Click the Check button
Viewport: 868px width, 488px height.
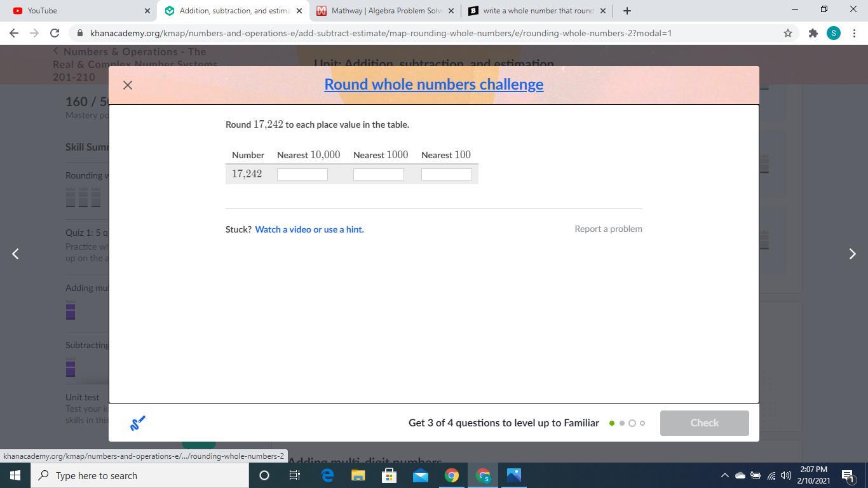pyautogui.click(x=705, y=423)
